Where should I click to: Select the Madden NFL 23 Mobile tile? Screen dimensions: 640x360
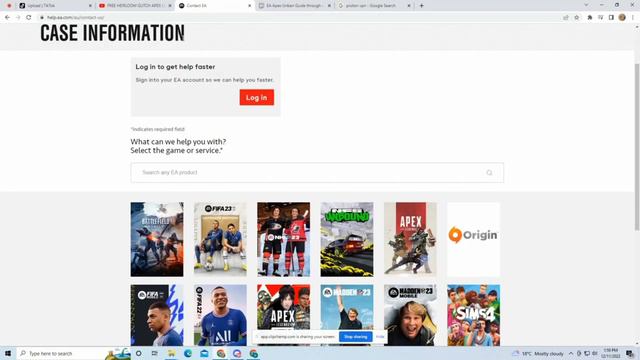[x=410, y=315]
